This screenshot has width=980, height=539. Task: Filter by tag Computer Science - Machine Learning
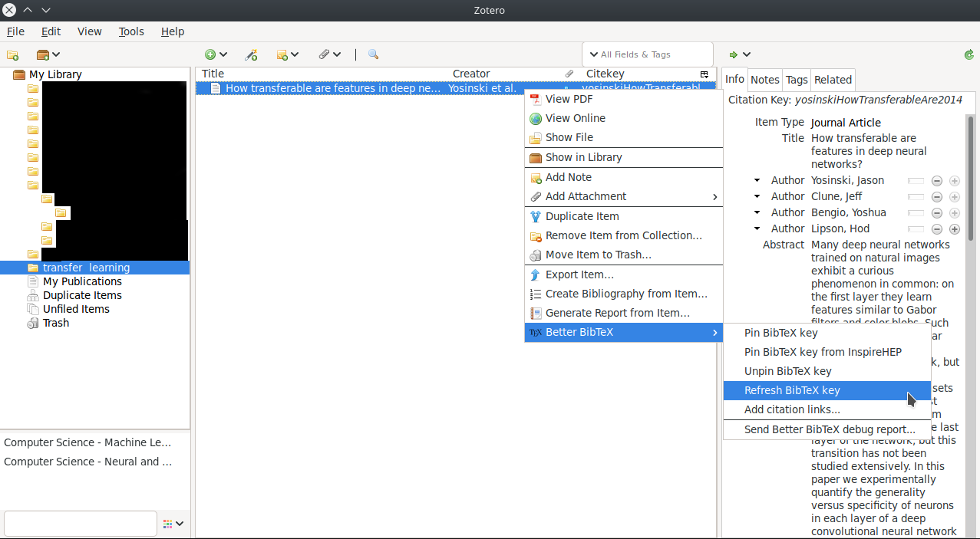pos(87,442)
